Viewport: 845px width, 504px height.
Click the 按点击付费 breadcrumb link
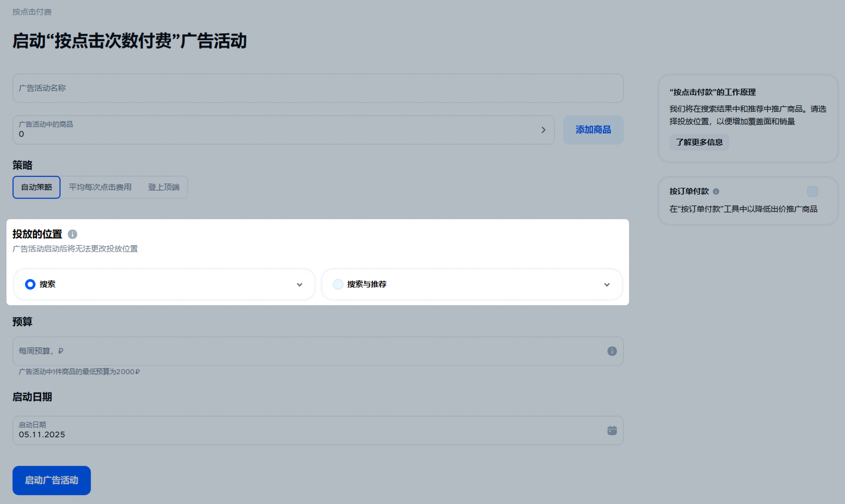32,12
